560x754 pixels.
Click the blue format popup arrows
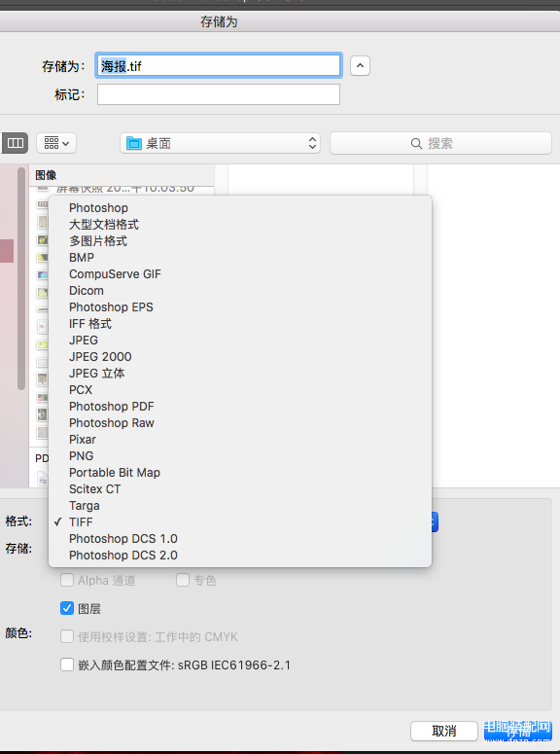pyautogui.click(x=435, y=521)
